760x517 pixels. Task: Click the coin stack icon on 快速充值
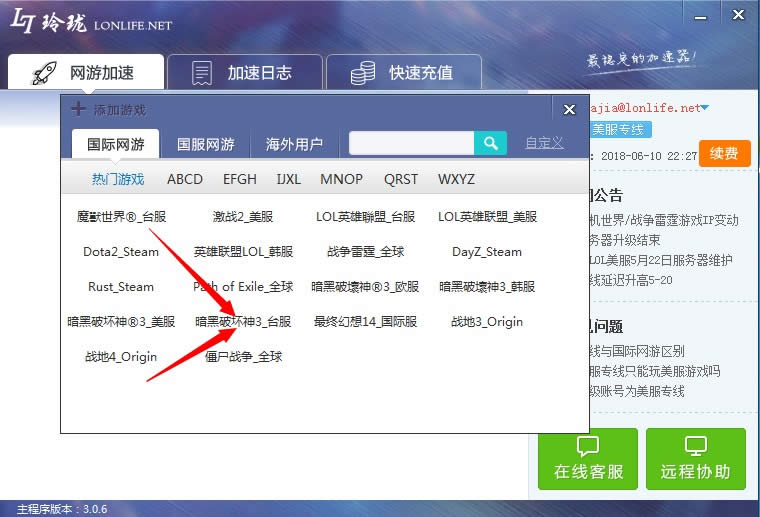coord(363,73)
